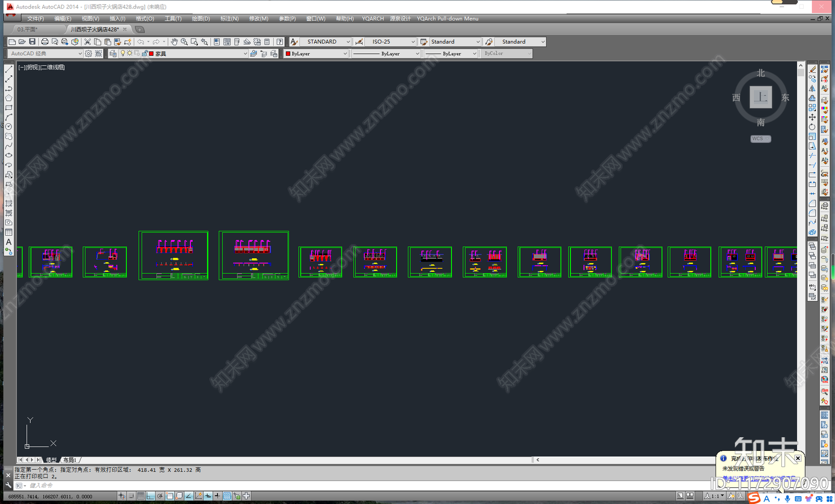
Task: Open workspace settings gear icon
Action: click(88, 54)
